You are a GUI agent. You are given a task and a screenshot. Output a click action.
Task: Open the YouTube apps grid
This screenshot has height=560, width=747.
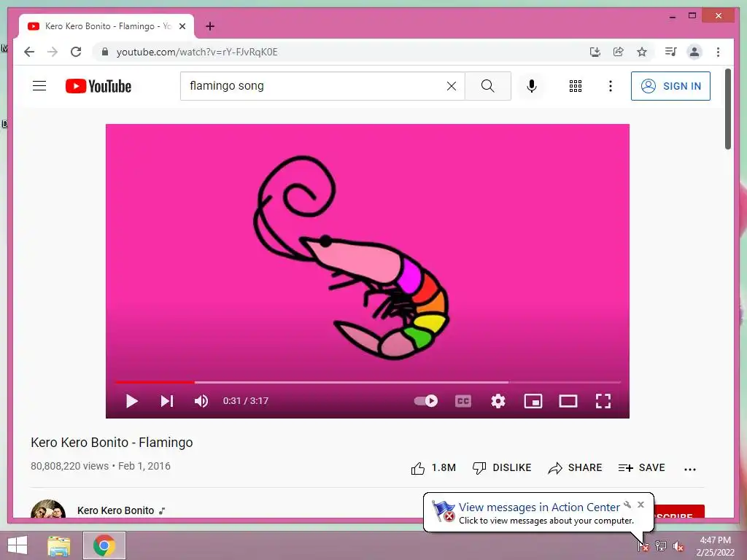tap(576, 86)
